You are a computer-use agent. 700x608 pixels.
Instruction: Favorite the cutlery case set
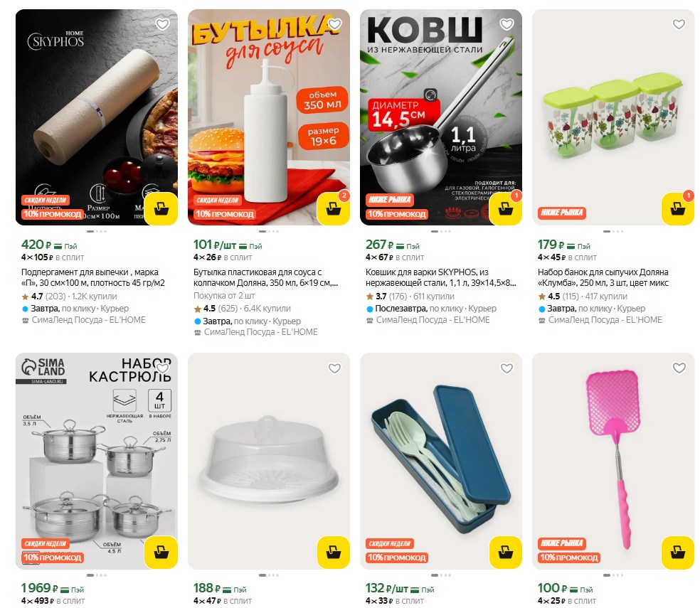507,368
